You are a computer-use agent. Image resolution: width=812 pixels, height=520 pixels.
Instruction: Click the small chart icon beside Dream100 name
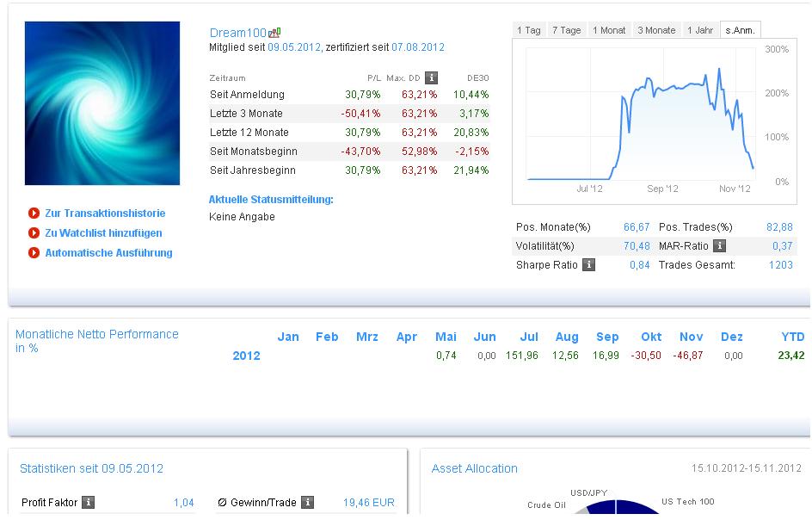click(x=275, y=33)
